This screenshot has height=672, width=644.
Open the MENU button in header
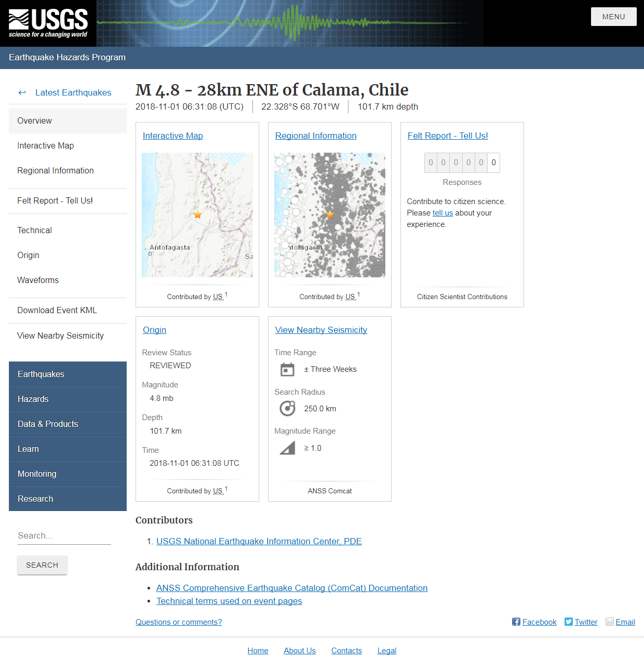(613, 17)
